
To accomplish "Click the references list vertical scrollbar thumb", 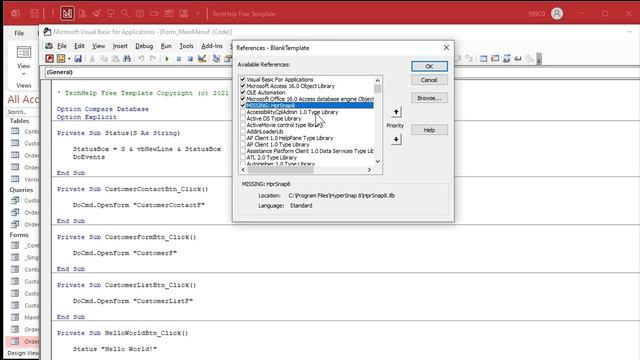I will point(378,89).
